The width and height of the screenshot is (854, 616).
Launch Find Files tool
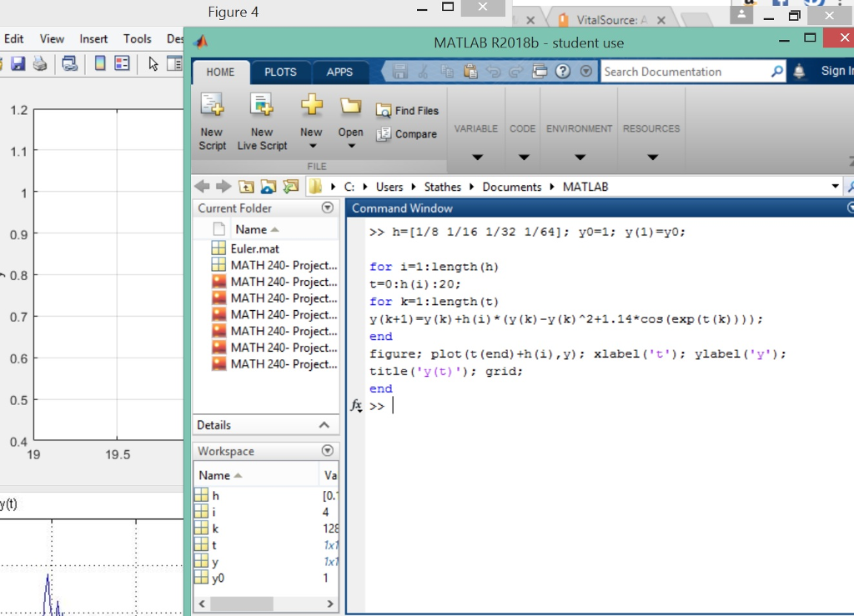pyautogui.click(x=407, y=109)
